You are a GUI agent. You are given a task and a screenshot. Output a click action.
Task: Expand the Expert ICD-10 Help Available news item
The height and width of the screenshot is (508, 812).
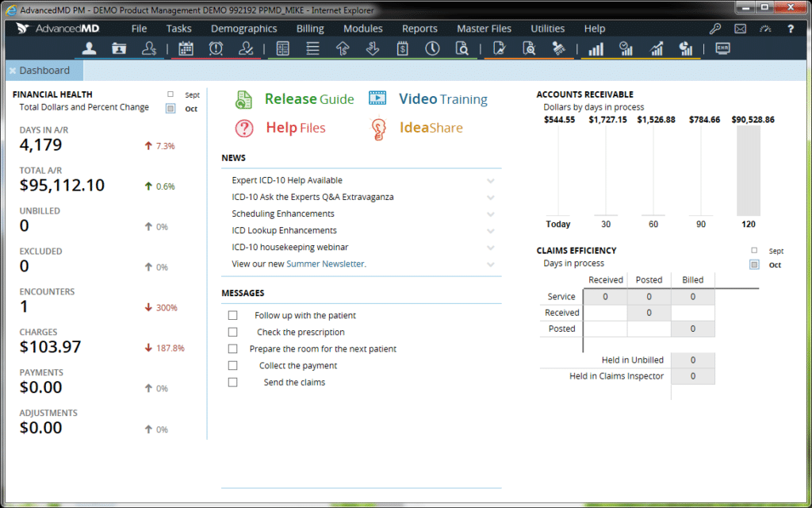(490, 180)
